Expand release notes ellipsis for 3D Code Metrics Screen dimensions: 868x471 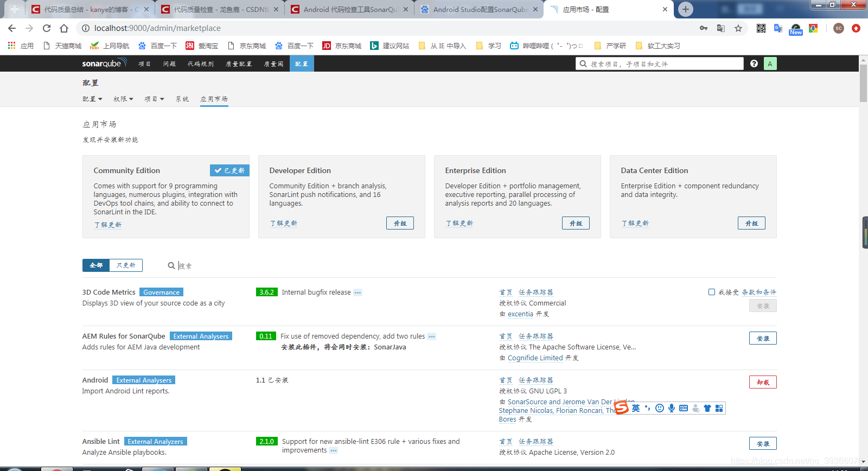point(358,292)
